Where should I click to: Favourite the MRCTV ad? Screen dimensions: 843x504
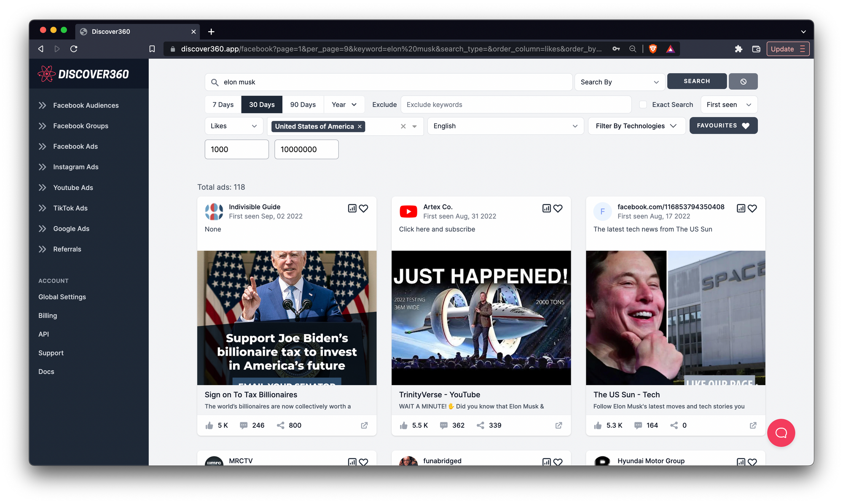coord(363,462)
